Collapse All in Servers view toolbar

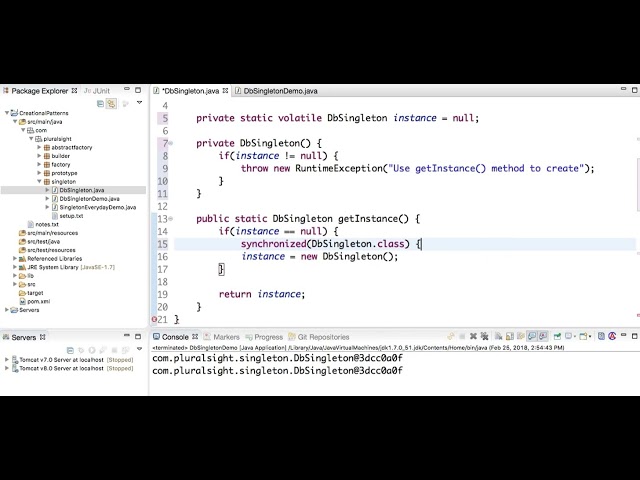point(70,350)
